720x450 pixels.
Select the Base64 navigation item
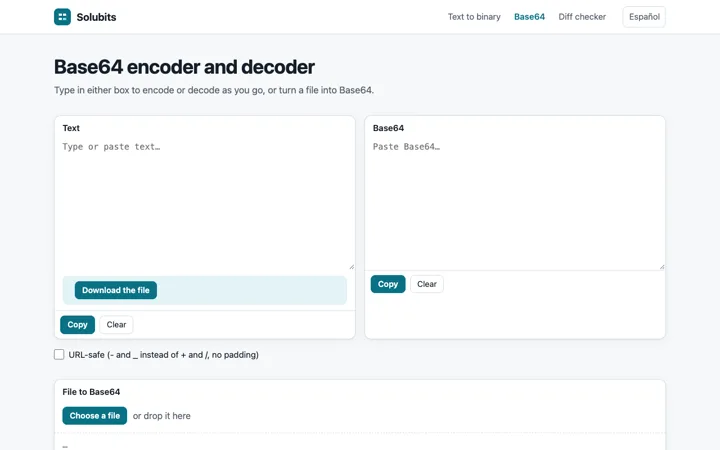(529, 17)
